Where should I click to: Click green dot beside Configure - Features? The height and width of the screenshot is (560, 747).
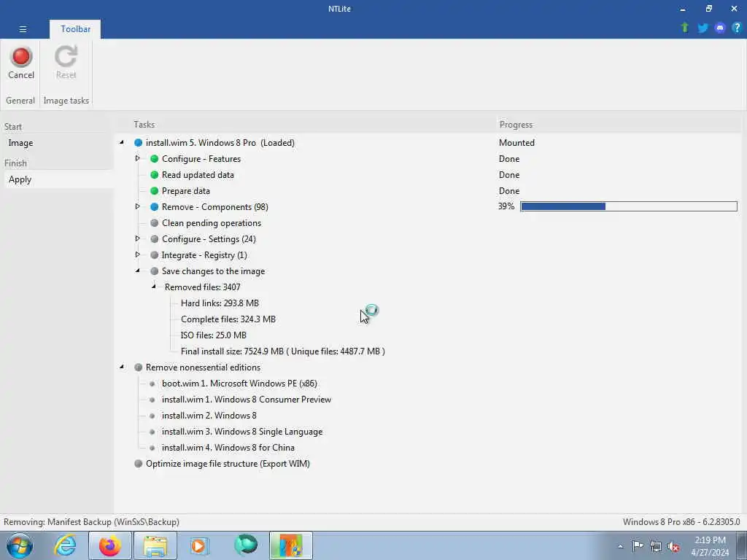[155, 158]
